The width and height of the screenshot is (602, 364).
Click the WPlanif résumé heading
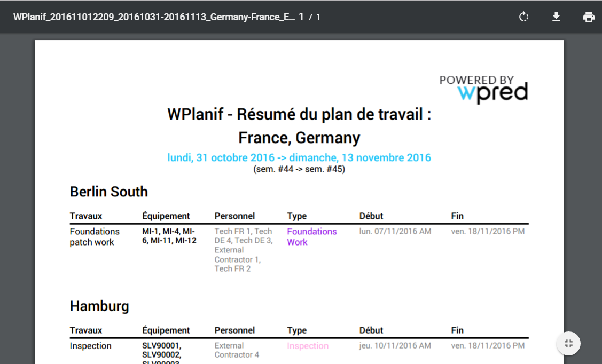[299, 114]
